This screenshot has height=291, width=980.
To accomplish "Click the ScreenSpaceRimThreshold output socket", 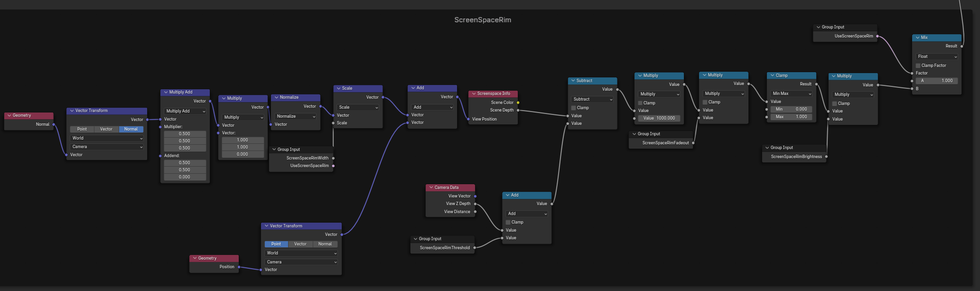I will tap(475, 248).
